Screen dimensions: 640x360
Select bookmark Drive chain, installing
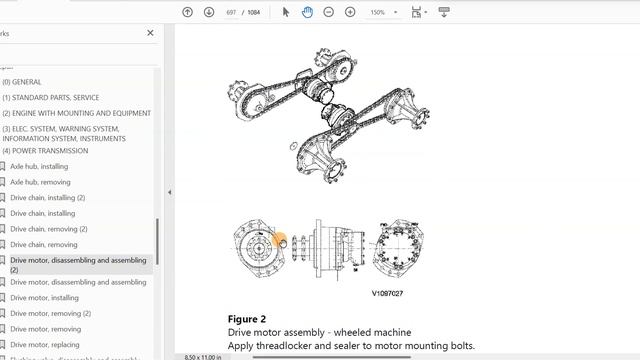click(x=43, y=213)
